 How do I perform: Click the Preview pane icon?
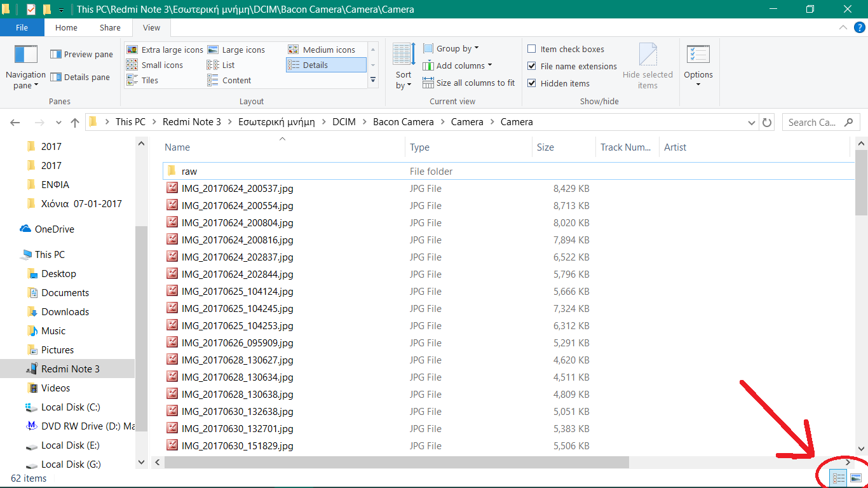point(56,55)
